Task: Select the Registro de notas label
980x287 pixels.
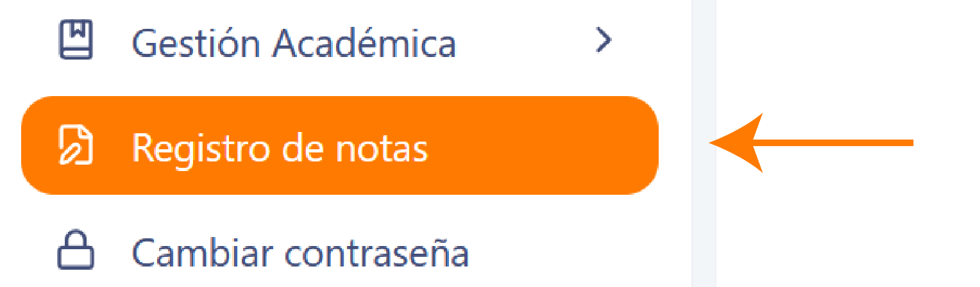Action: tap(280, 148)
